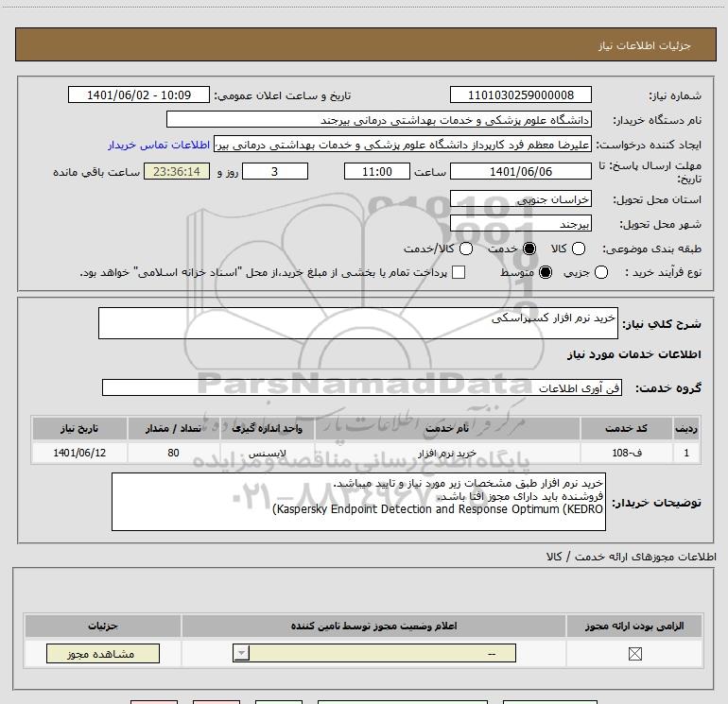The height and width of the screenshot is (704, 728).
Task: Click the ردیف column header
Action: tap(686, 428)
